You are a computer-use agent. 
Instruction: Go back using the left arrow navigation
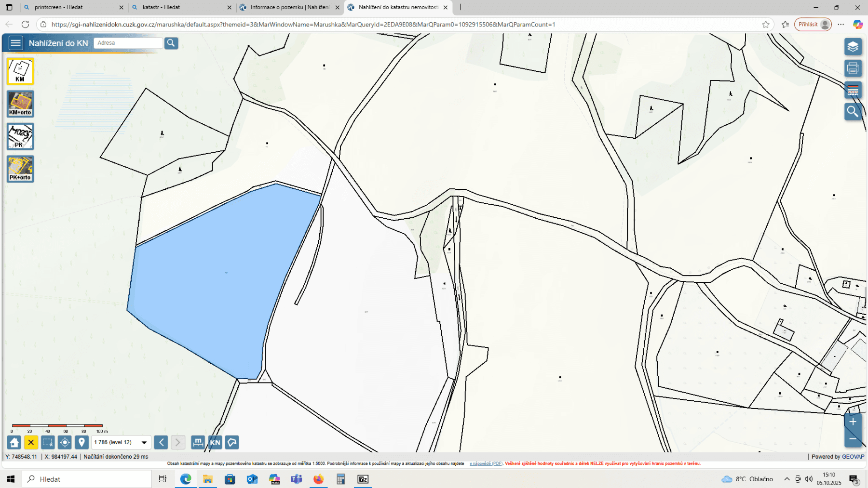161,442
